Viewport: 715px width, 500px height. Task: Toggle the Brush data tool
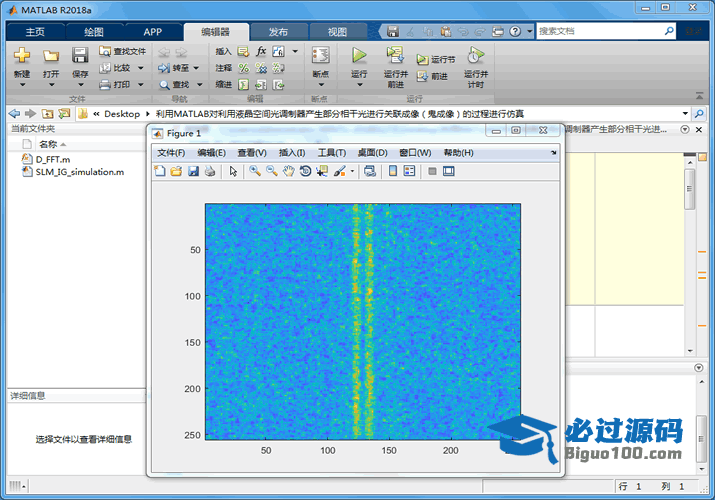tap(339, 171)
